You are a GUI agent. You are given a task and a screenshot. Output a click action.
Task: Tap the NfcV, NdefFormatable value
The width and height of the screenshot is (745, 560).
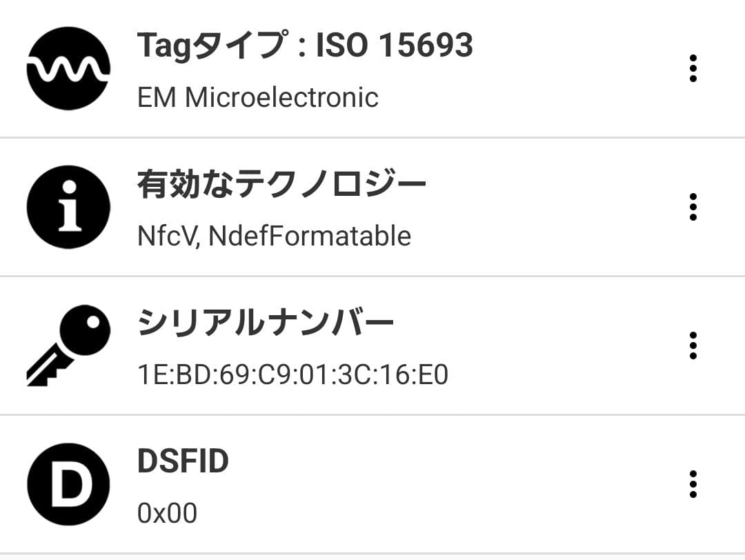tap(274, 236)
